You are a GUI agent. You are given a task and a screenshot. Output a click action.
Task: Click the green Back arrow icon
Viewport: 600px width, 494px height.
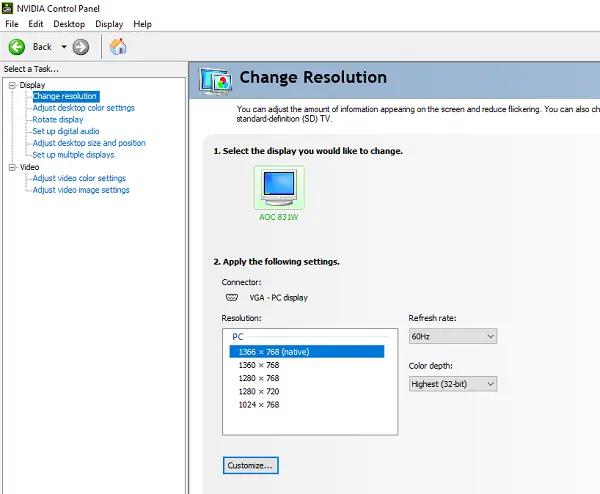tap(17, 47)
